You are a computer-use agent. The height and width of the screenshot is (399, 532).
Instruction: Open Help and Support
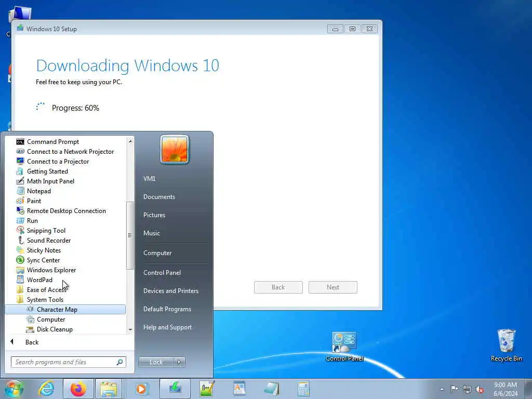(167, 327)
